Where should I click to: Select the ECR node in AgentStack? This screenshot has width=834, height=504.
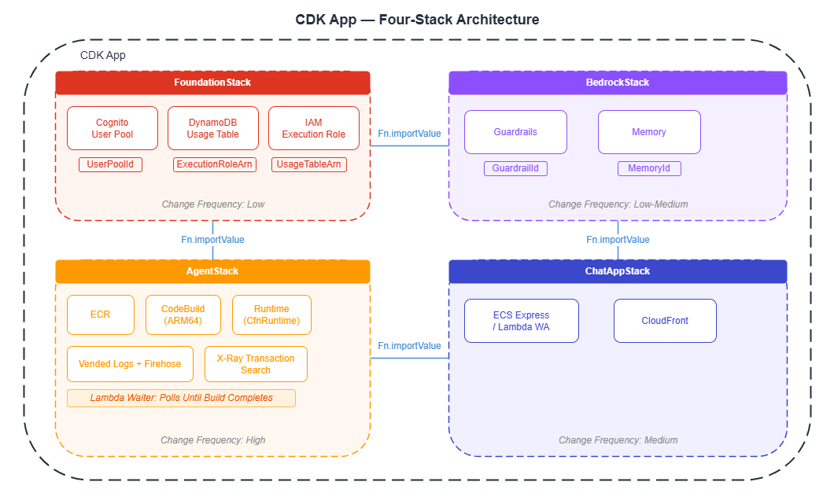click(x=100, y=315)
